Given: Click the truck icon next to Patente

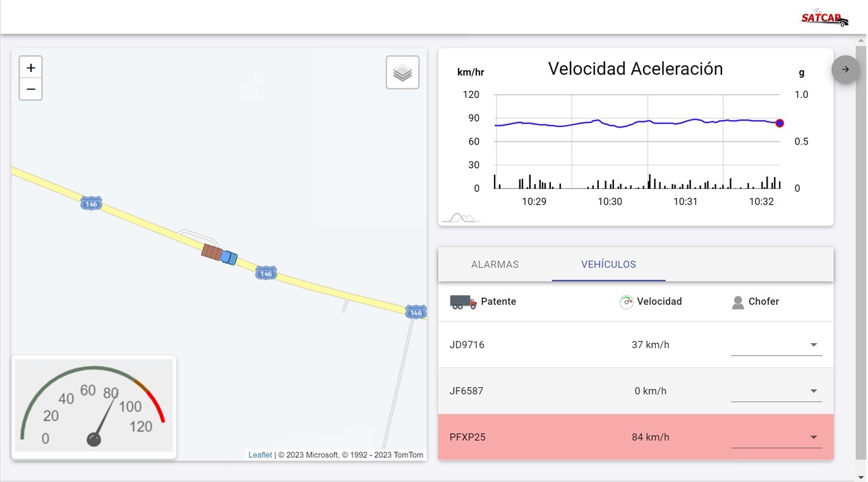Looking at the screenshot, I should (463, 302).
